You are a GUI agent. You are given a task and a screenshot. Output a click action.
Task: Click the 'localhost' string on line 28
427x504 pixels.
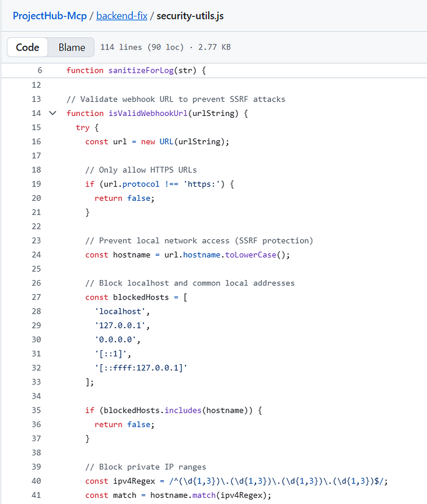(x=120, y=311)
